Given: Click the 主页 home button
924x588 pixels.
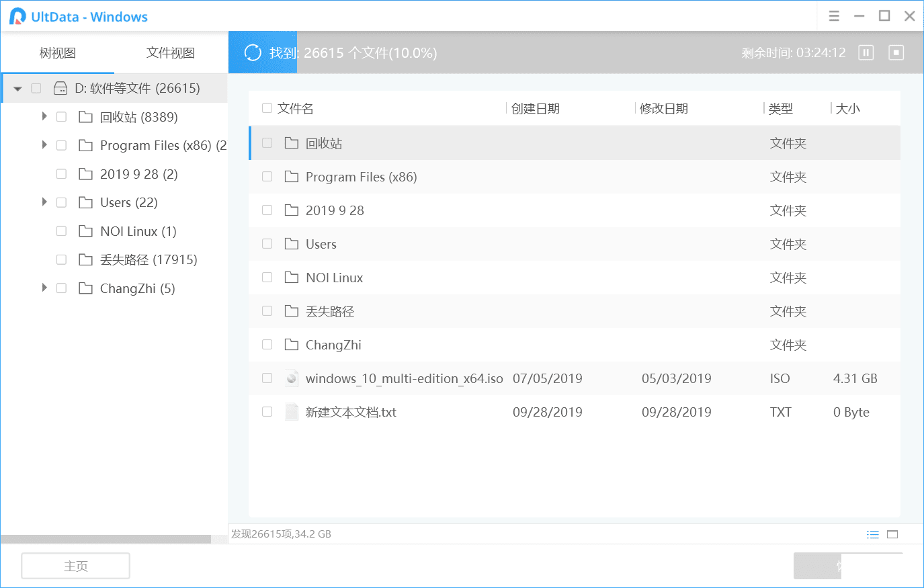Looking at the screenshot, I should tap(76, 566).
